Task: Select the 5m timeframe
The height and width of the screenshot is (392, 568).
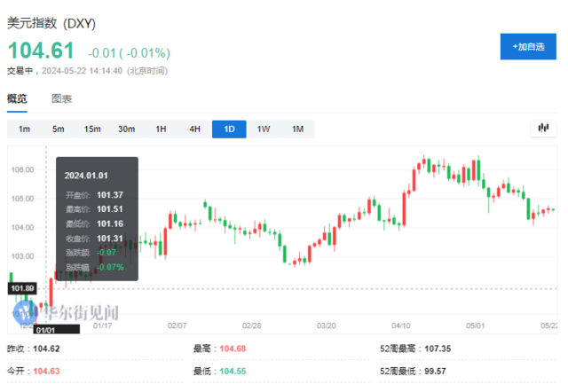Action: coord(59,129)
